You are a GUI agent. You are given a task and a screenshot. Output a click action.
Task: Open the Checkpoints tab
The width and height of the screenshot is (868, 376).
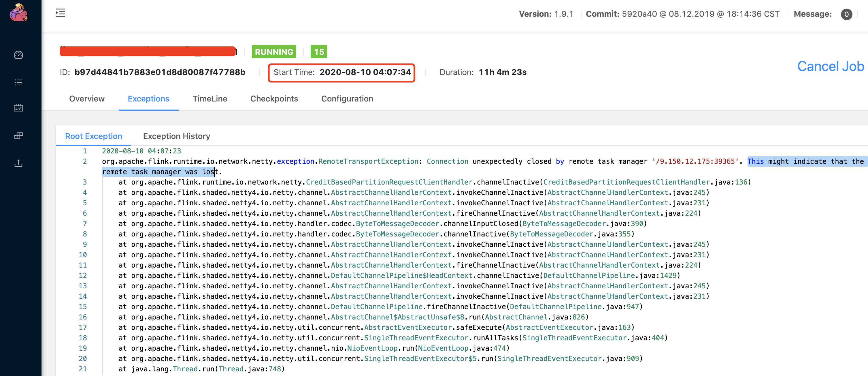(274, 99)
